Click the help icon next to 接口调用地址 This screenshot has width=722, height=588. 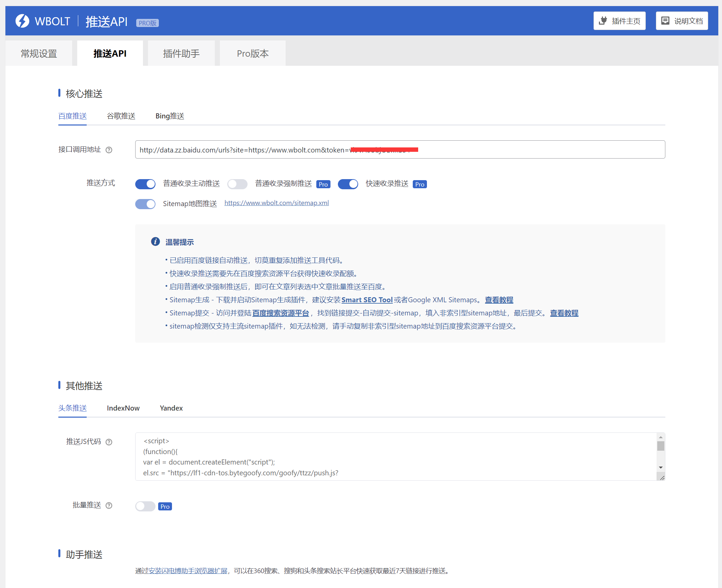tap(109, 150)
